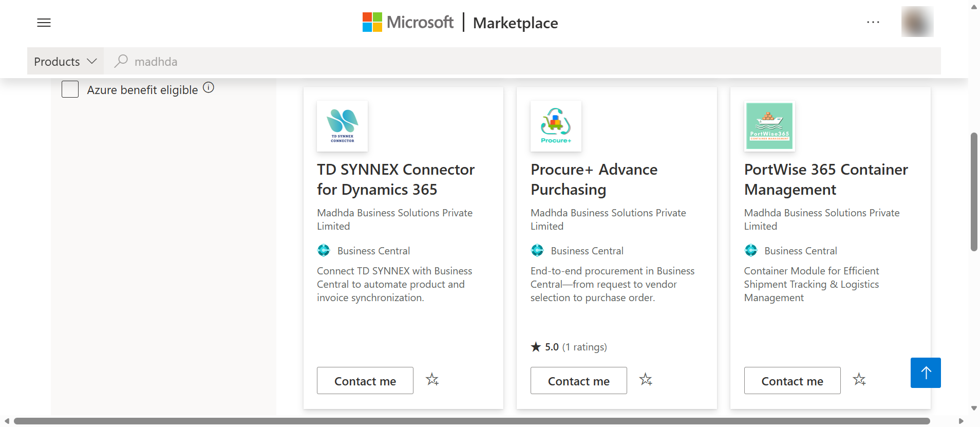Save PortWise 365 to favorites star
Viewport: 980px width, 427px height.
point(859,380)
